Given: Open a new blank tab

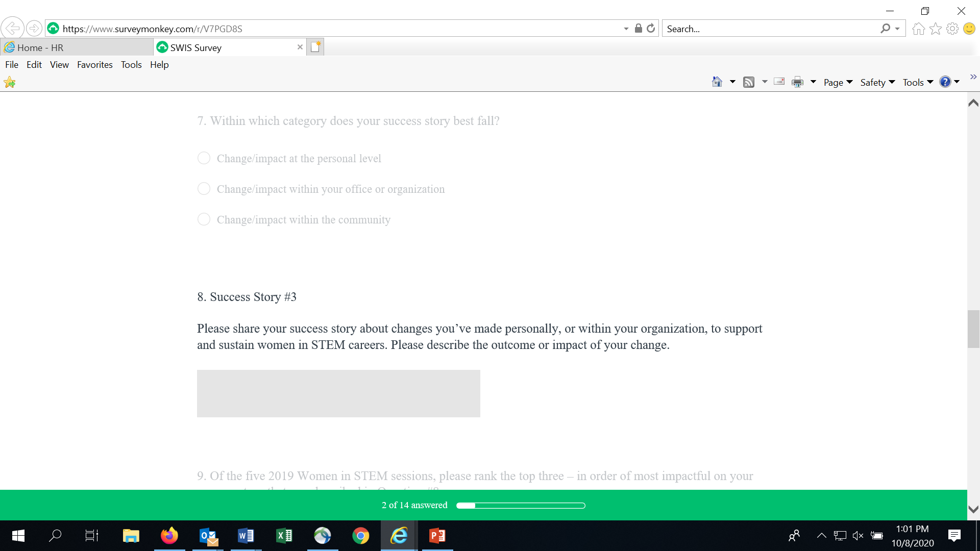Looking at the screenshot, I should (x=315, y=47).
